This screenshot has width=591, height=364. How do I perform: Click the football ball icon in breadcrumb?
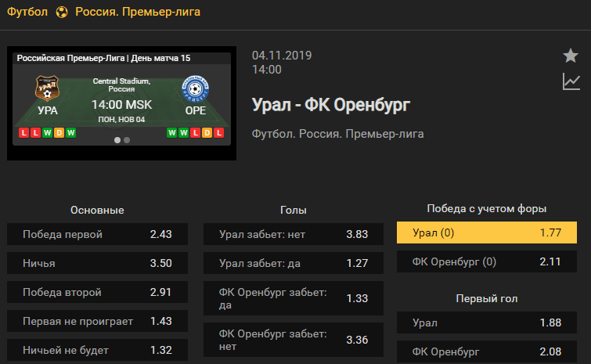(61, 12)
